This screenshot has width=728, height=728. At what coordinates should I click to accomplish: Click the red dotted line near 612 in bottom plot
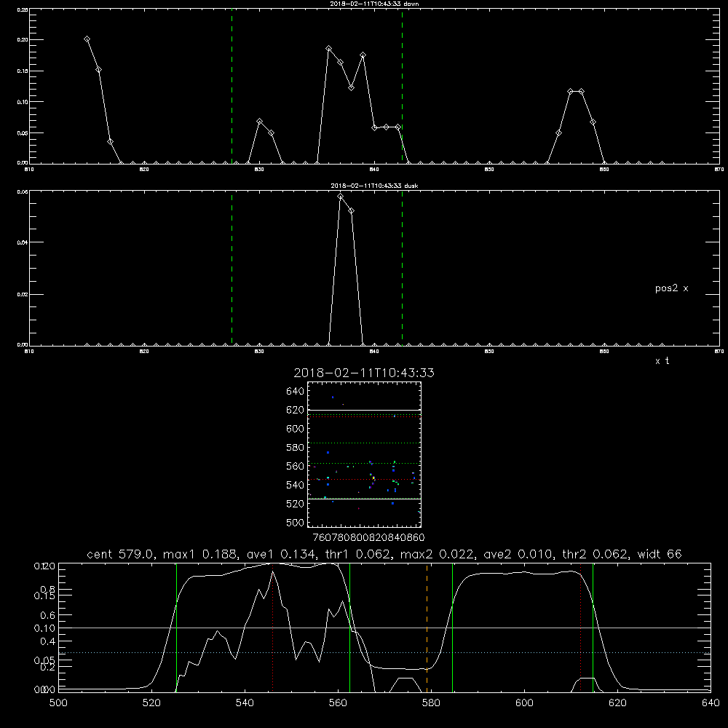pos(580,628)
